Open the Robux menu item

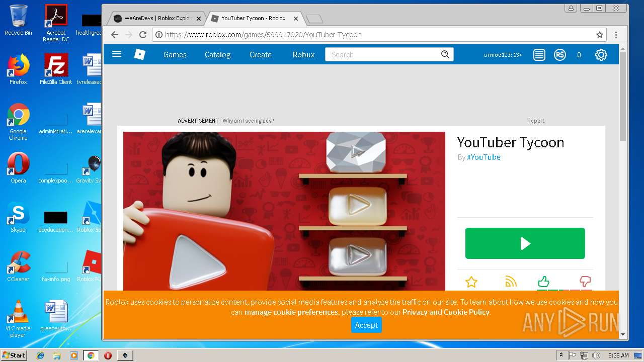coord(304,54)
